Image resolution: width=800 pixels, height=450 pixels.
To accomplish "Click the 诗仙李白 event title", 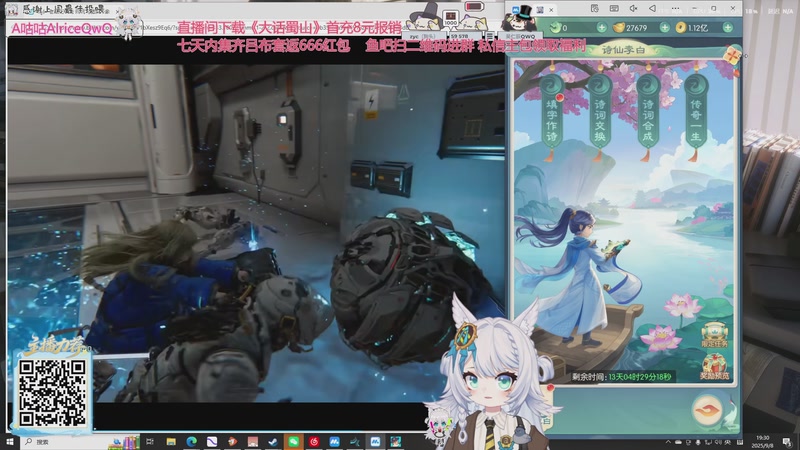I will tap(623, 50).
